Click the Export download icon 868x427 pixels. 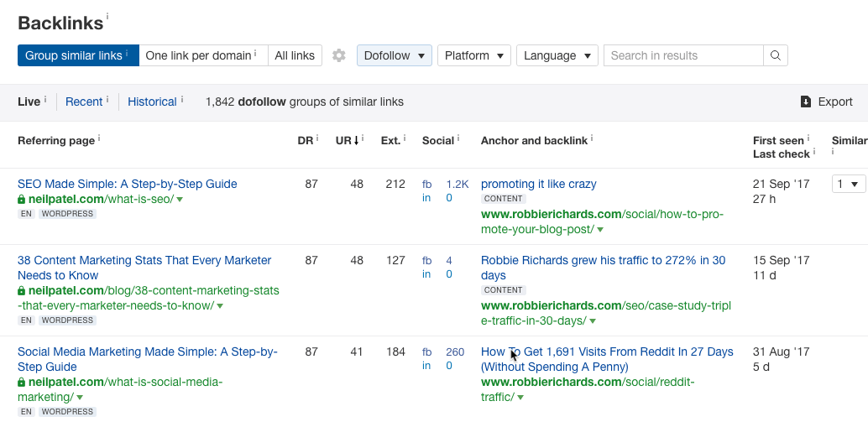806,102
